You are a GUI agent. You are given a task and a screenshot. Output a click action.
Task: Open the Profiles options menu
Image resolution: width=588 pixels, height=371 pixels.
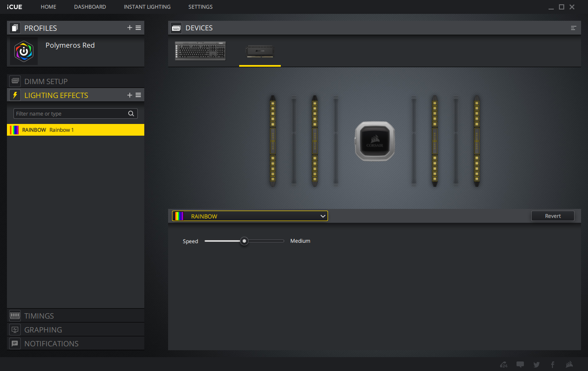tap(138, 28)
